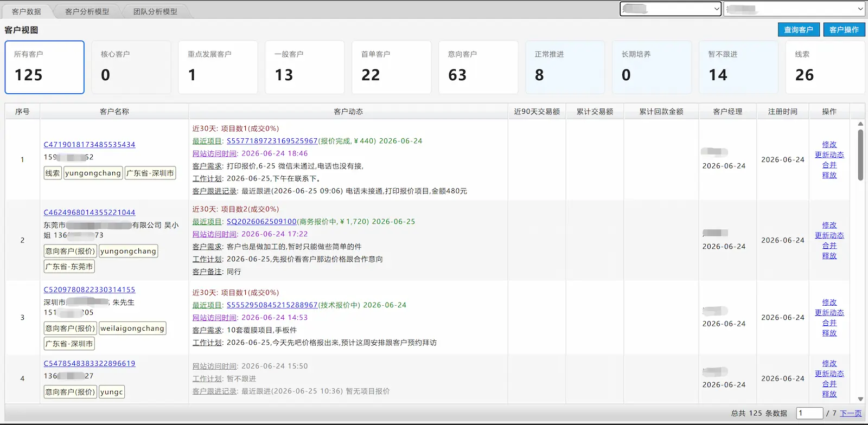Click 释放 for customer C4624968014355221044
This screenshot has height=425, width=868.
829,256
